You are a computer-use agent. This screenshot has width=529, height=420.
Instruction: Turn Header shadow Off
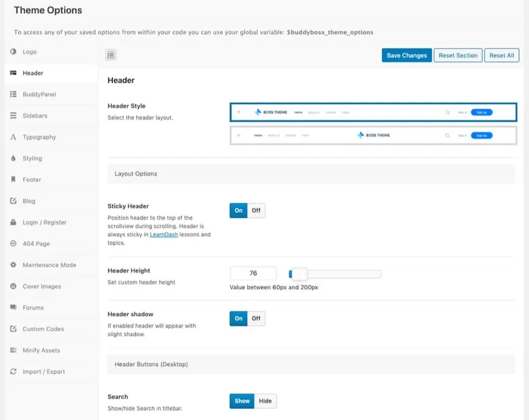pyautogui.click(x=256, y=318)
